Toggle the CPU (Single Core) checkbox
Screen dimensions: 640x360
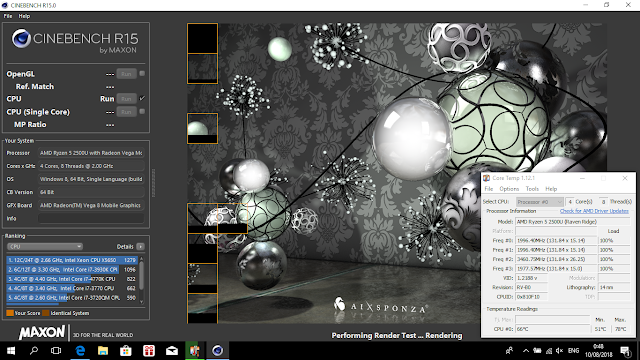coord(142,111)
